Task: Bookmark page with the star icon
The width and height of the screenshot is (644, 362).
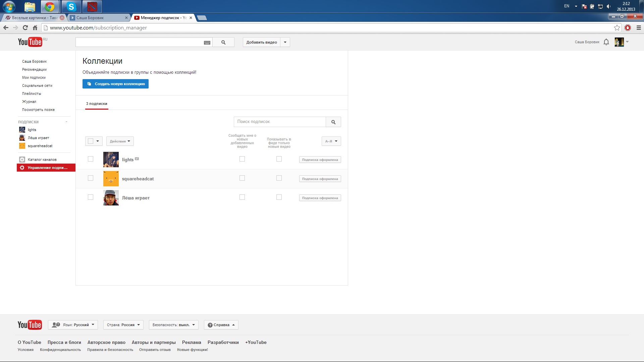Action: 617,28
